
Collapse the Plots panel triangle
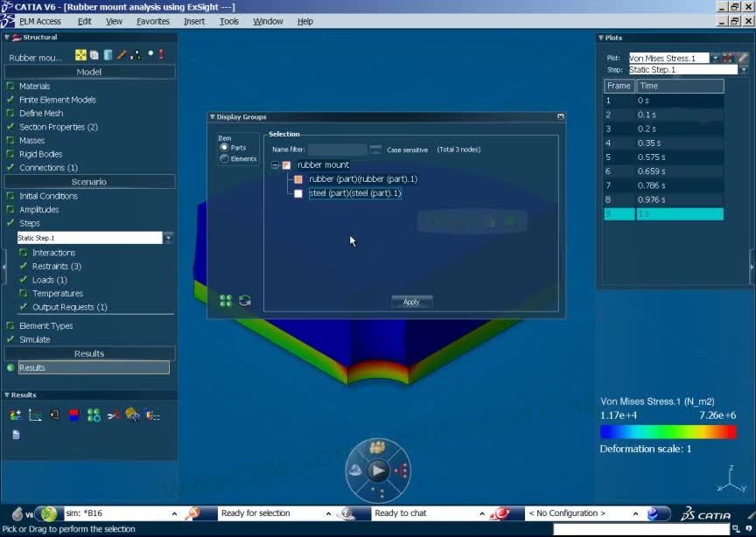coord(601,38)
